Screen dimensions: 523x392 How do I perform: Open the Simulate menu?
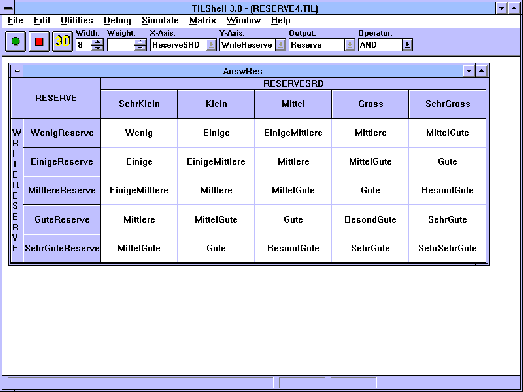click(160, 21)
